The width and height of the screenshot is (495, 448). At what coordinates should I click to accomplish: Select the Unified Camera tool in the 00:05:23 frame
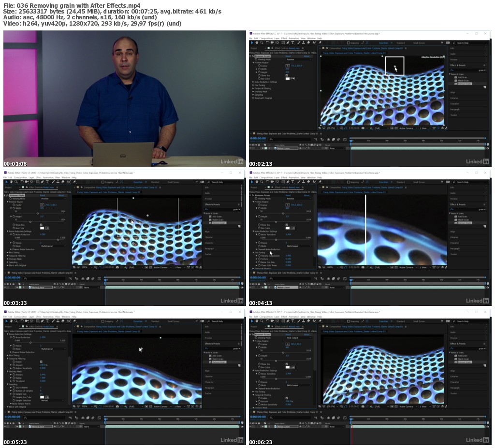click(x=27, y=321)
